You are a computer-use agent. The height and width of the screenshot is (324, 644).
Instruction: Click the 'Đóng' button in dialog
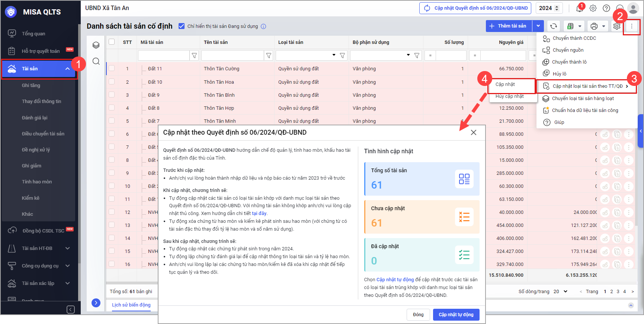pyautogui.click(x=418, y=315)
